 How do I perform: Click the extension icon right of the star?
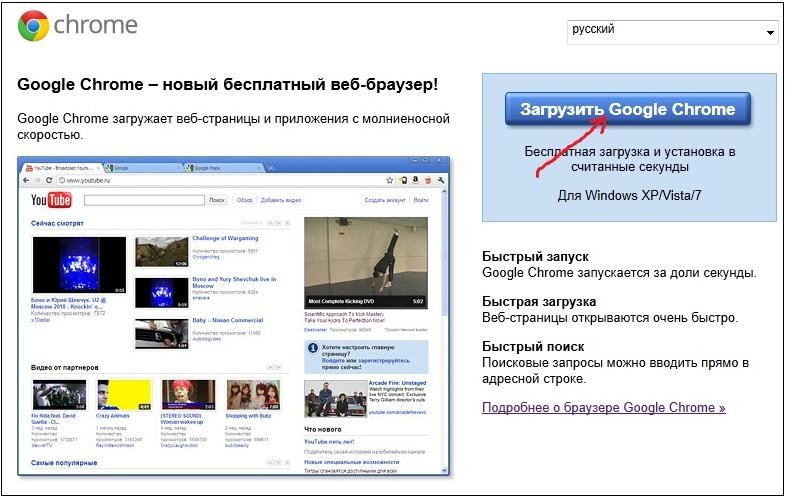tap(403, 180)
